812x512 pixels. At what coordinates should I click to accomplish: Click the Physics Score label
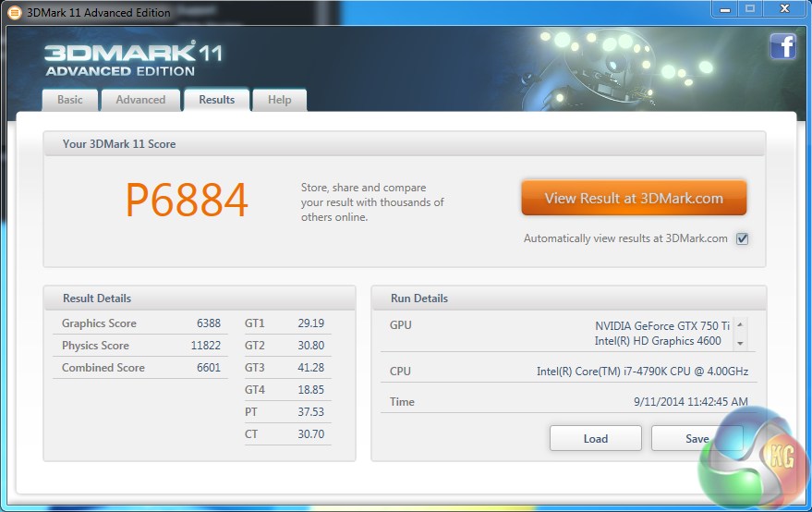[95, 346]
